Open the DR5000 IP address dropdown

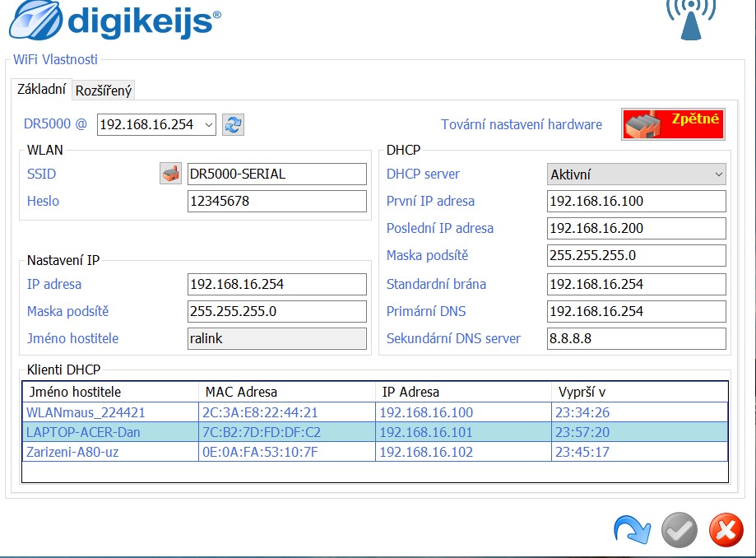(208, 124)
